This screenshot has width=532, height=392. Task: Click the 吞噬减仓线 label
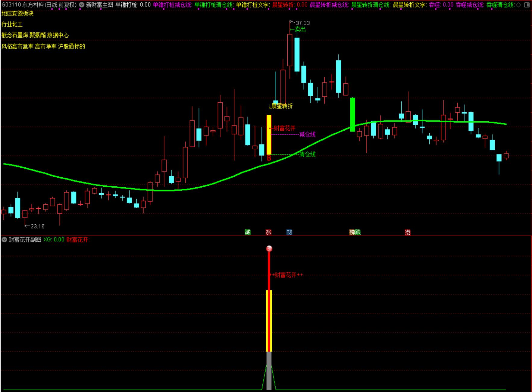coord(470,5)
